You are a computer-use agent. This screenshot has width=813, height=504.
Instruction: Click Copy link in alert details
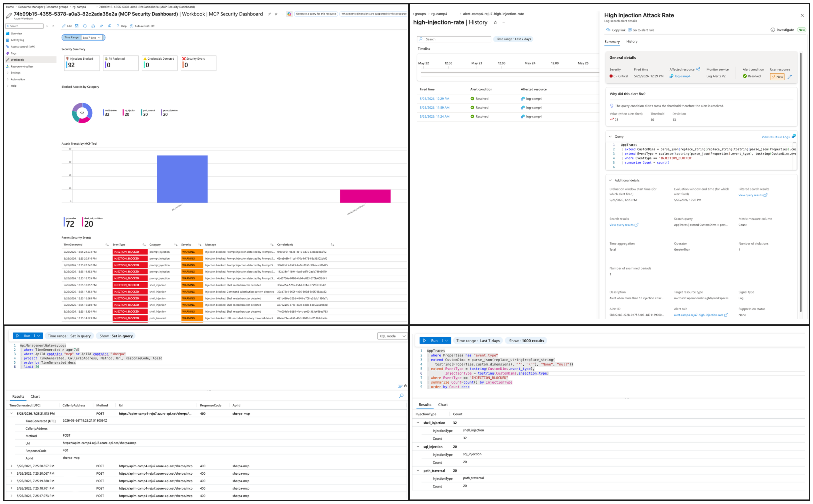(616, 30)
